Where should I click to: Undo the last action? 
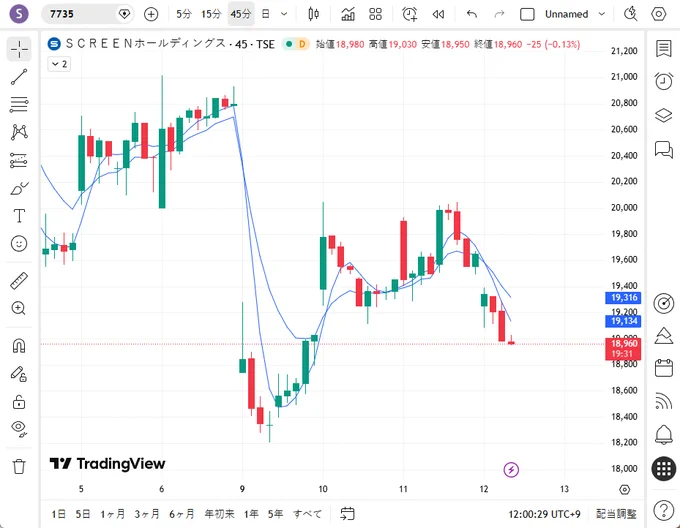(x=472, y=14)
